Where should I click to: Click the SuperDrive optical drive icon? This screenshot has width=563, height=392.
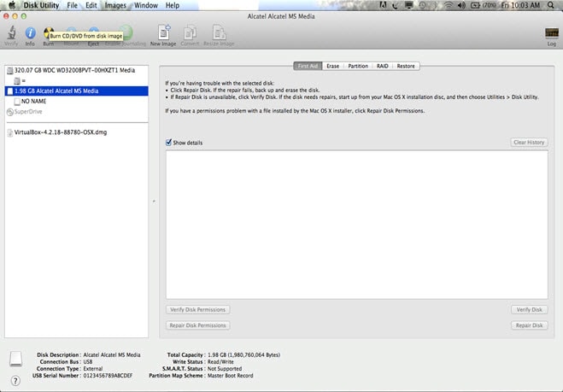(x=10, y=112)
